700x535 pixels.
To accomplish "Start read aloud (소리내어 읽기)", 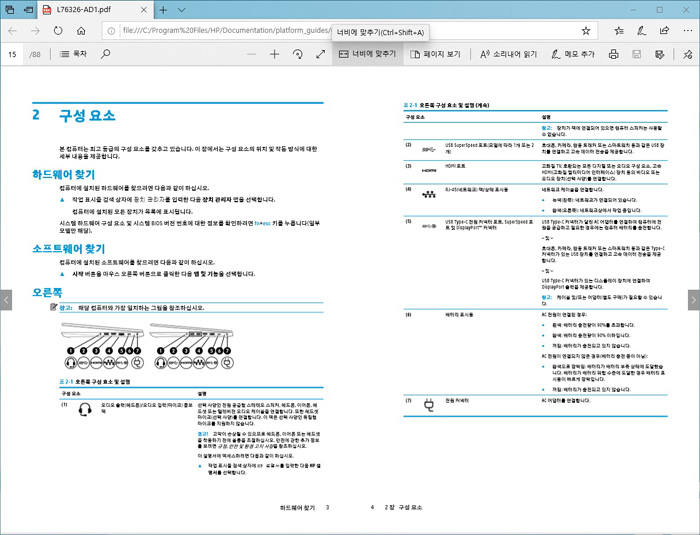I will 508,54.
